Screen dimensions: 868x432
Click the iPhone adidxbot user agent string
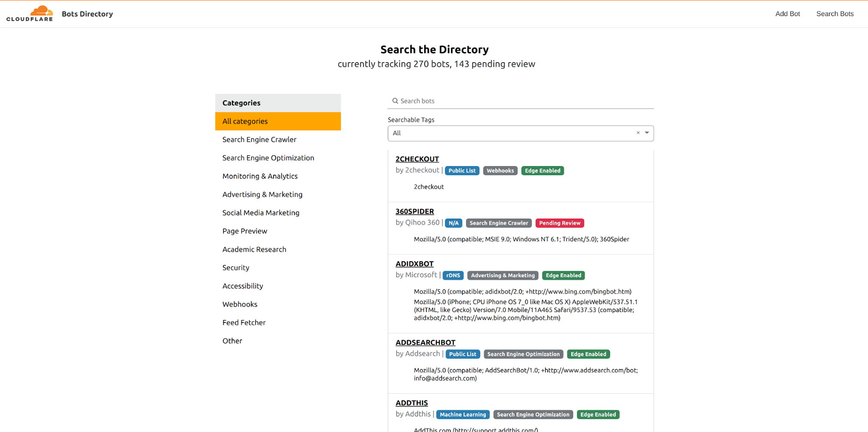[x=525, y=310]
